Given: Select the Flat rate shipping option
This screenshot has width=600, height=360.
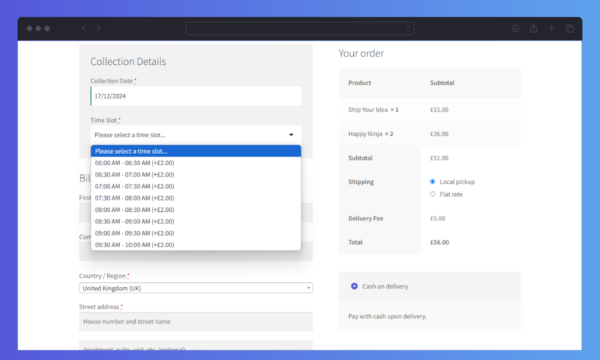Looking at the screenshot, I should (x=432, y=194).
